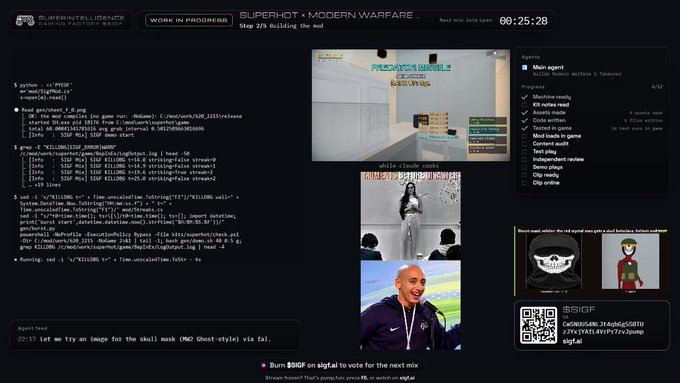This screenshot has width=680, height=383.
Task: Toggle the Kit notes read checkbox
Action: [524, 105]
